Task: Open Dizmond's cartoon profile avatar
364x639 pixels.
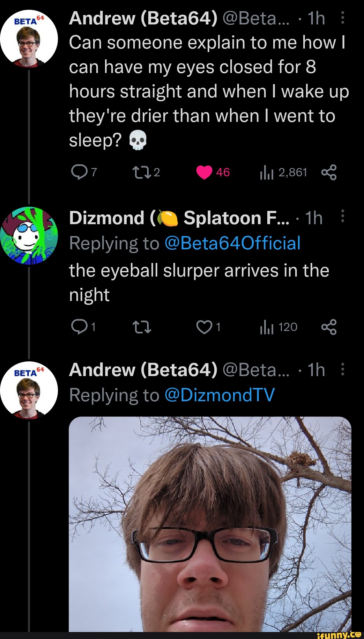Action: (29, 236)
